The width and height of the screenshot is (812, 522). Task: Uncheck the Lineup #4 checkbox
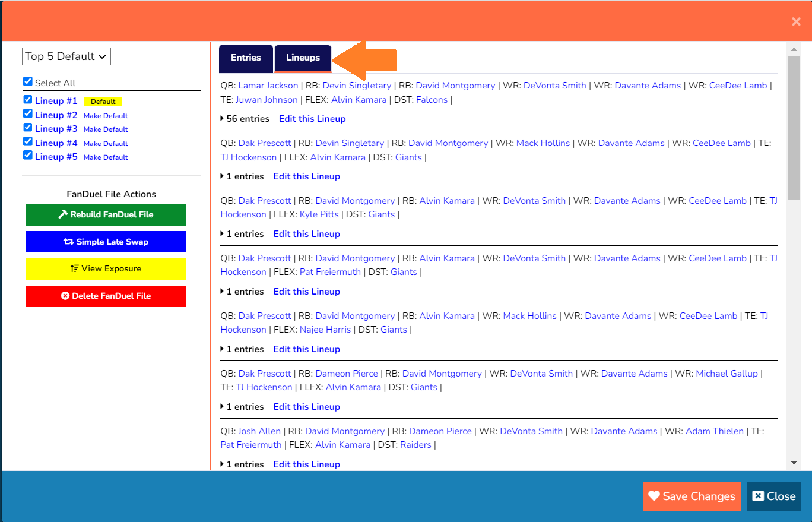(x=27, y=143)
